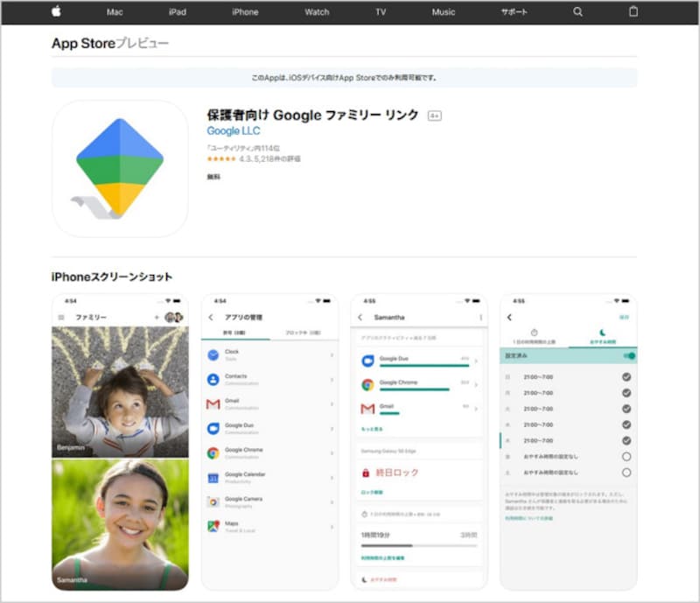The image size is (700, 603).
Task: Toggle the 設定済み switch in bedtime settings
Action: pos(628,356)
